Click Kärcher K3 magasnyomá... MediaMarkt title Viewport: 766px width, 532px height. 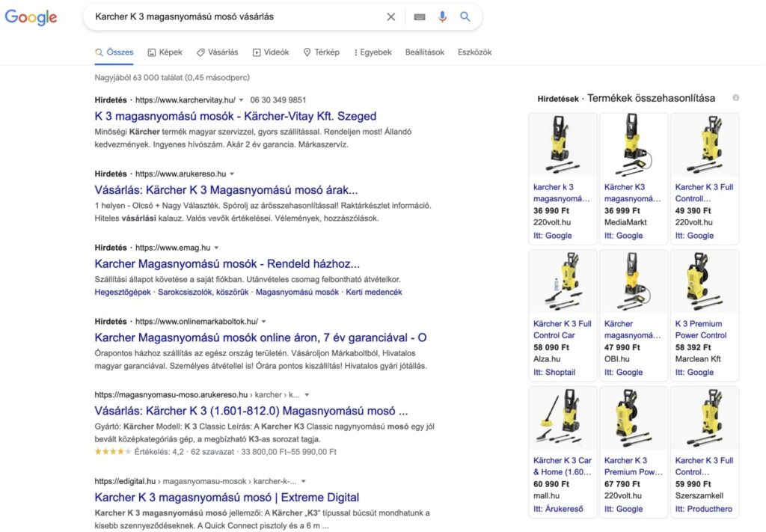633,193
